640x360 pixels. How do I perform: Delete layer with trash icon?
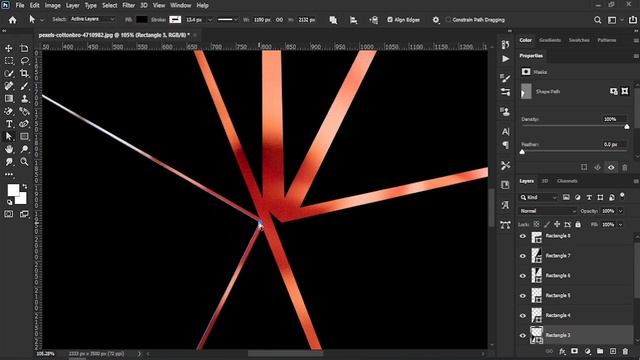pos(625,351)
